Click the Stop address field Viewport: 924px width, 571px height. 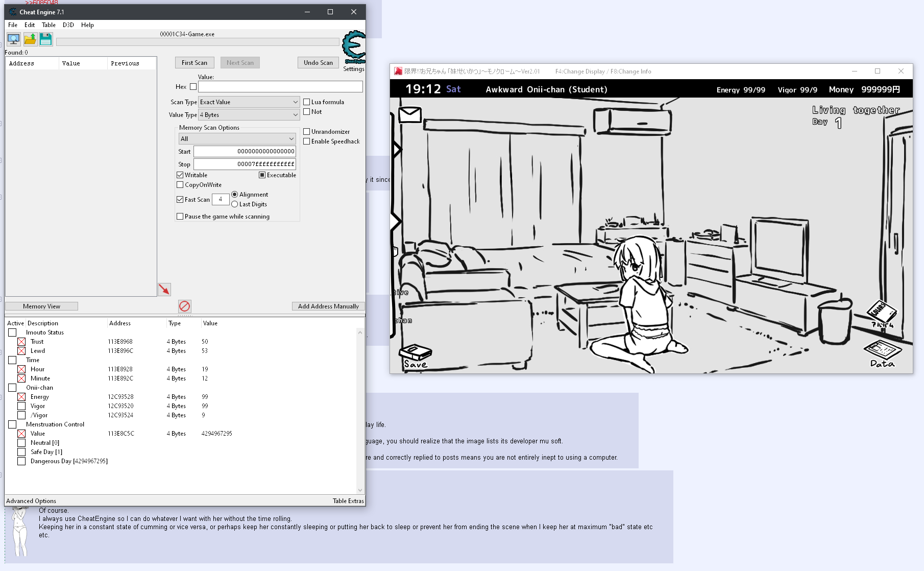(x=245, y=164)
